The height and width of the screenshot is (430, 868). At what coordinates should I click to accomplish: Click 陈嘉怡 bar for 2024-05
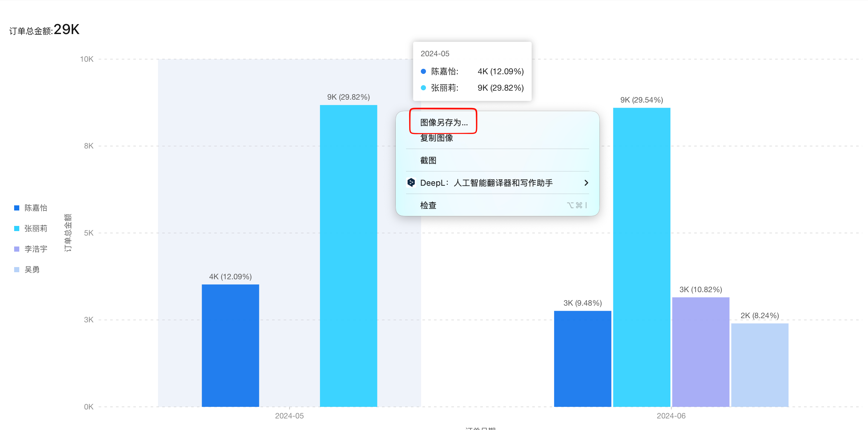230,345
